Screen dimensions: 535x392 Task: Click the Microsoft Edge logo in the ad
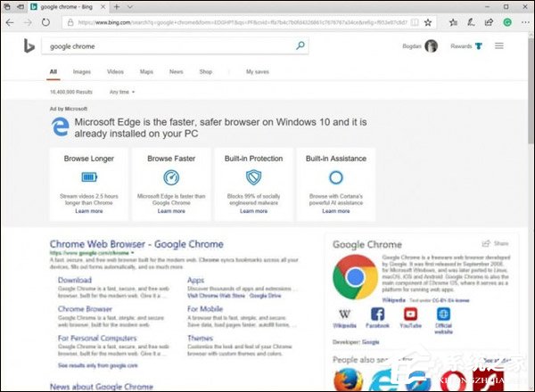click(x=61, y=127)
